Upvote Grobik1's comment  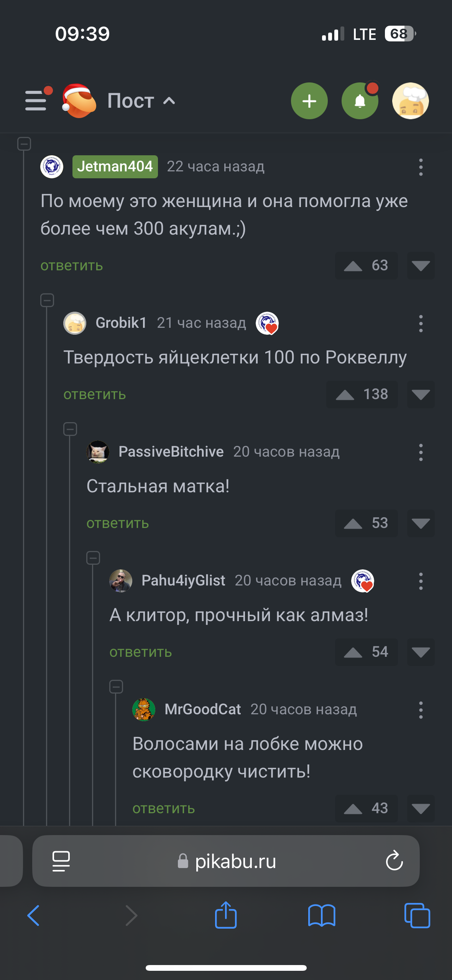345,395
